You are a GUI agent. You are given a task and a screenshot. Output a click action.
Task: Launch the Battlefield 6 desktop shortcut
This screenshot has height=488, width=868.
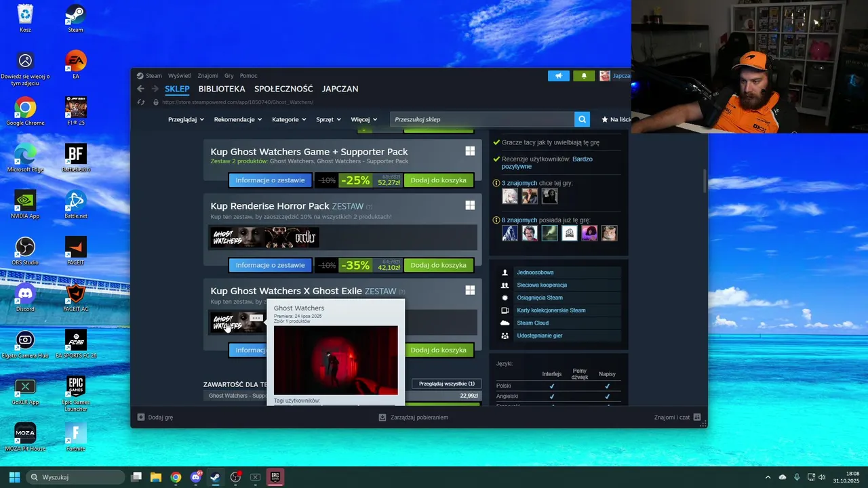(x=75, y=157)
